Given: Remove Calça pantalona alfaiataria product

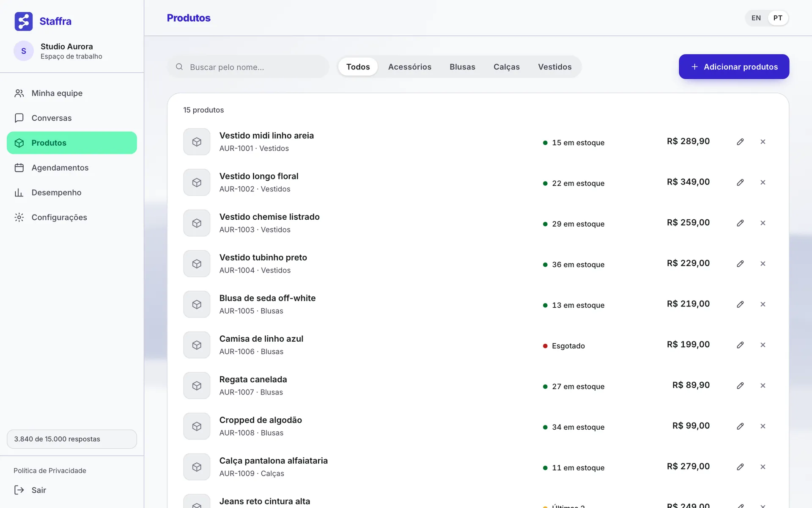Looking at the screenshot, I should 763,467.
